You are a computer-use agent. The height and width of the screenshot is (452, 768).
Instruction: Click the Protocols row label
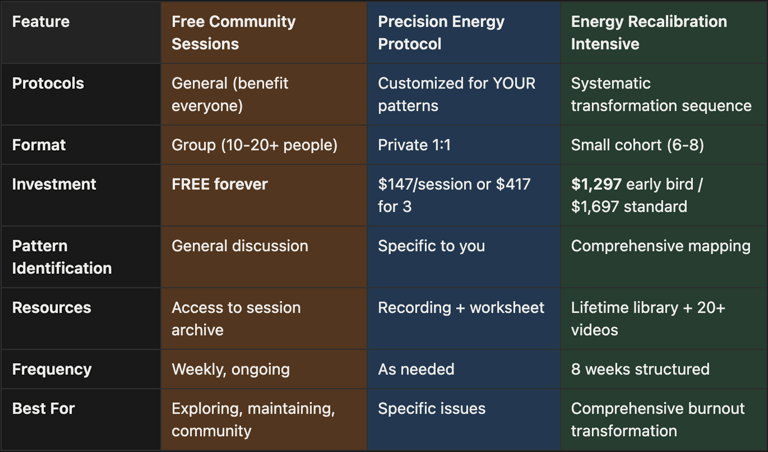pyautogui.click(x=48, y=83)
